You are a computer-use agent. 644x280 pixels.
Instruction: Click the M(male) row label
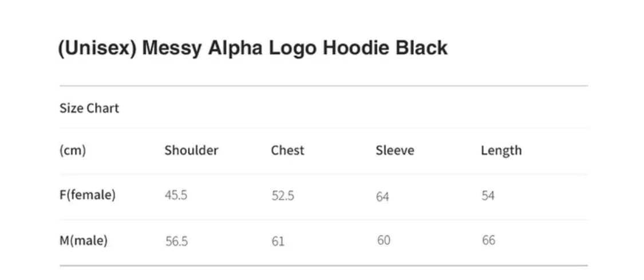click(x=84, y=241)
